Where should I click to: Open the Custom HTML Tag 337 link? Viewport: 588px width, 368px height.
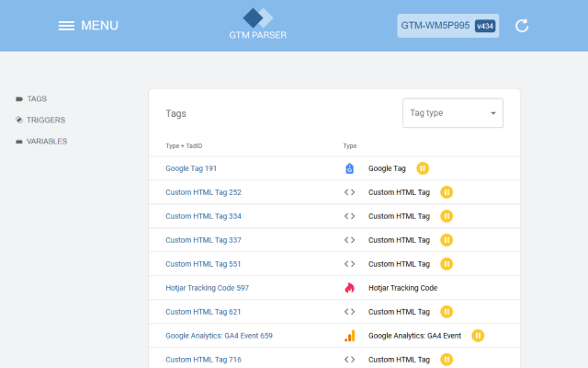(x=204, y=240)
